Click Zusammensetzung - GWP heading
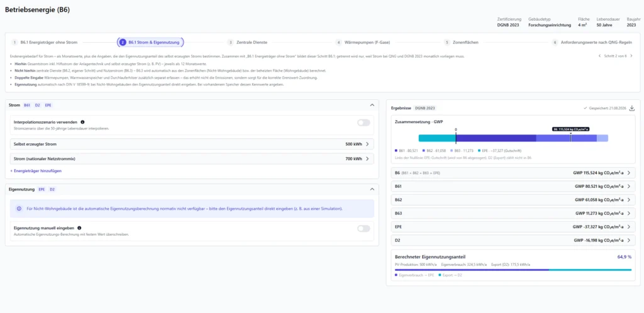The height and width of the screenshot is (313, 644). tap(418, 122)
